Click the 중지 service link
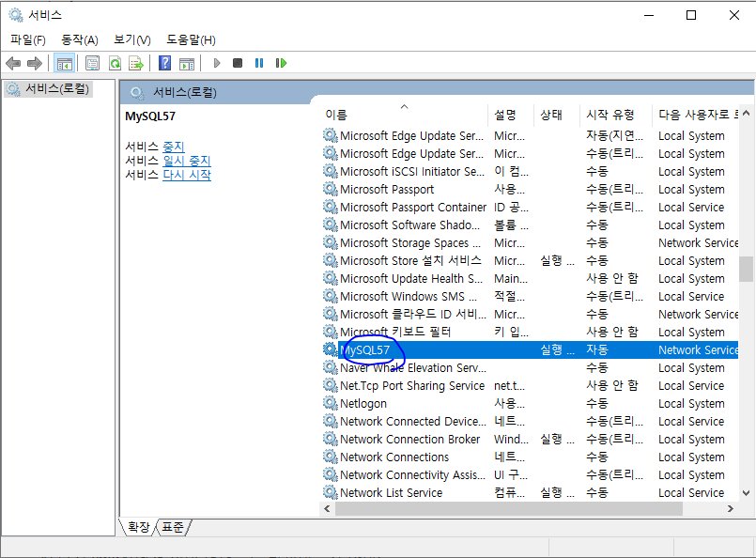 coord(174,147)
